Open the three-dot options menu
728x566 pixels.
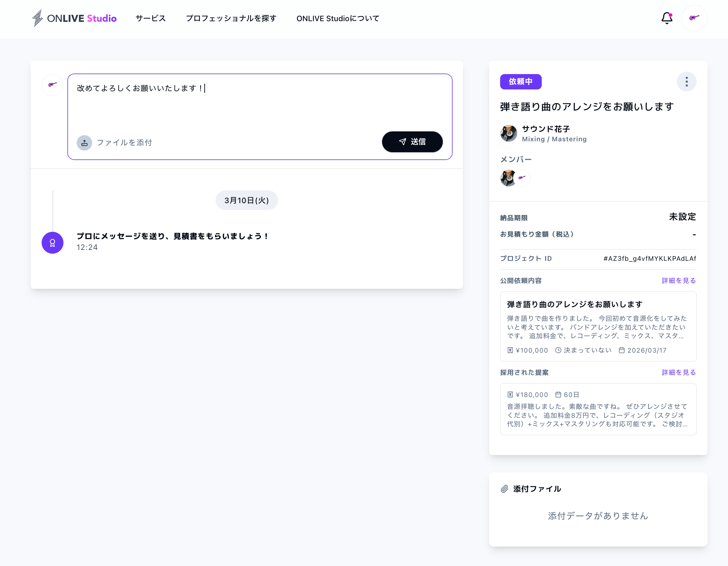tap(686, 82)
